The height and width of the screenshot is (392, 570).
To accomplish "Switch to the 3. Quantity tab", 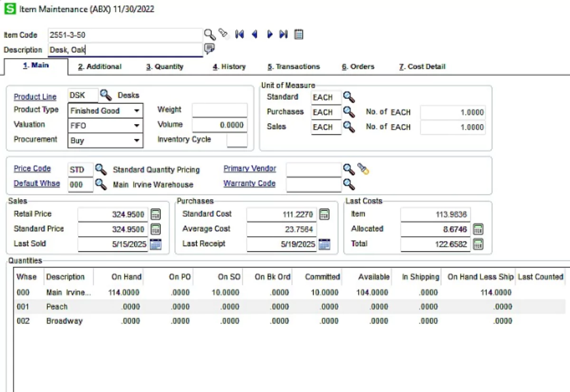I will coord(164,67).
